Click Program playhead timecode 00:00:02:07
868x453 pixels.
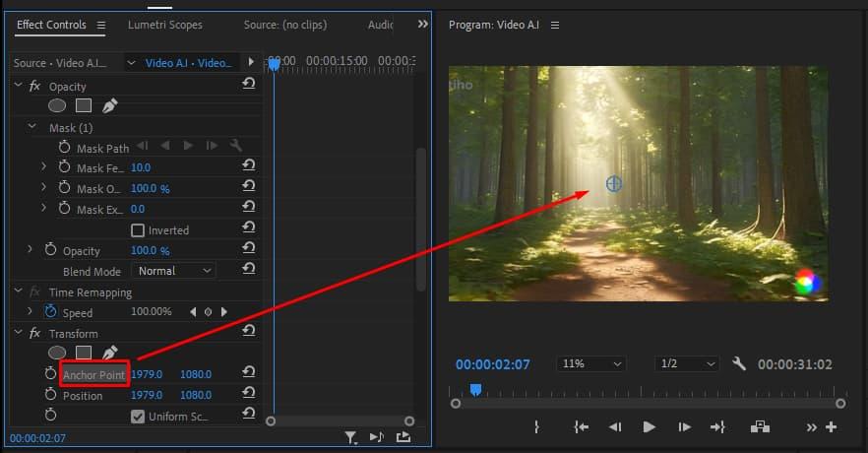click(x=493, y=364)
